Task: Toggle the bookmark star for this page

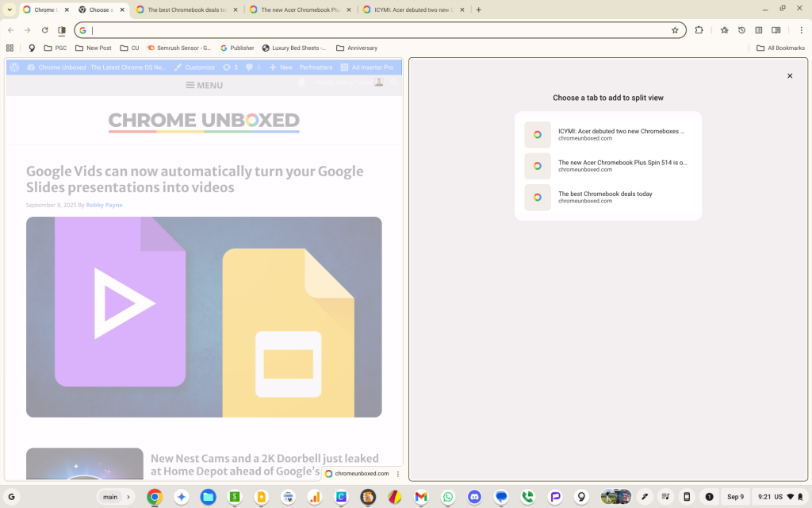Action: click(x=675, y=30)
